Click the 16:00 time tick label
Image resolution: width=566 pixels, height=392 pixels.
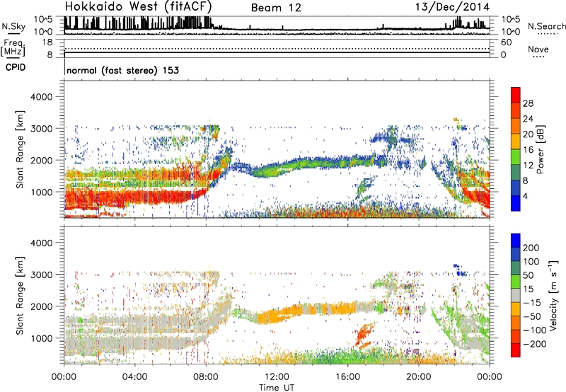tap(347, 377)
